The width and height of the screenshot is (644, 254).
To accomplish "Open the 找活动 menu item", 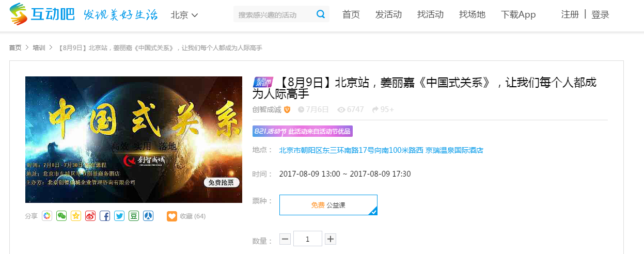I will coord(430,14).
